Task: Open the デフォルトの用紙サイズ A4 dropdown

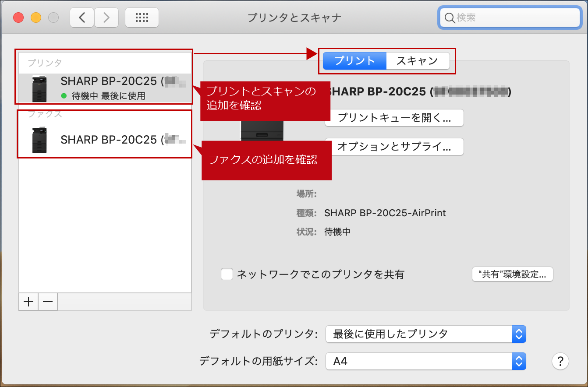Action: (x=426, y=362)
